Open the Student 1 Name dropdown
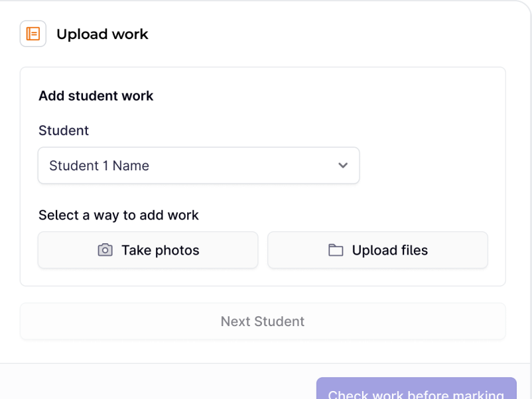The image size is (532, 399). (198, 166)
